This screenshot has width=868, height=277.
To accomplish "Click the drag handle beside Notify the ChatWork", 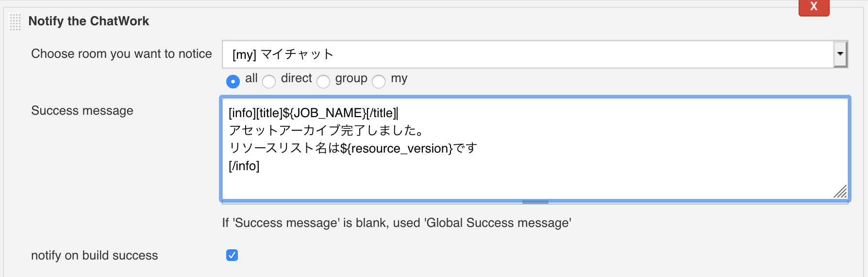I will [15, 22].
